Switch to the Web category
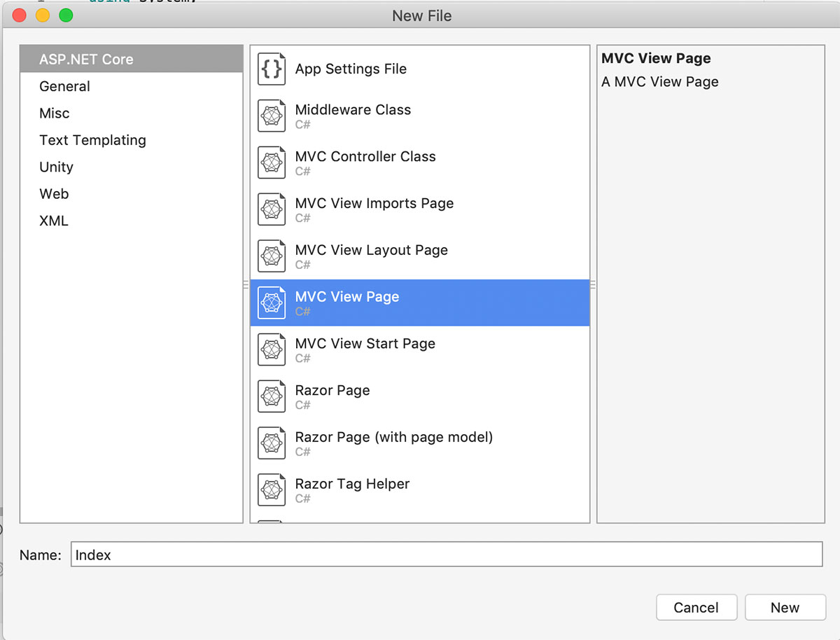 point(132,194)
